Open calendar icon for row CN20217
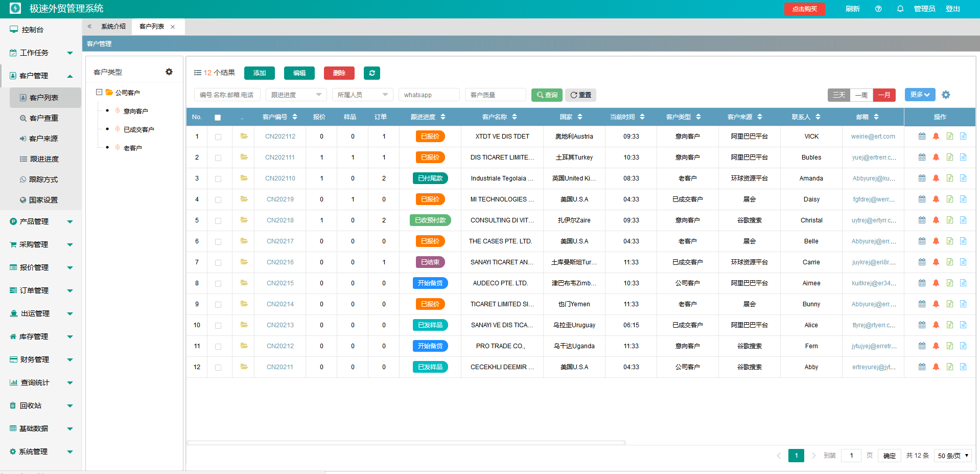980x474 pixels. click(x=922, y=241)
